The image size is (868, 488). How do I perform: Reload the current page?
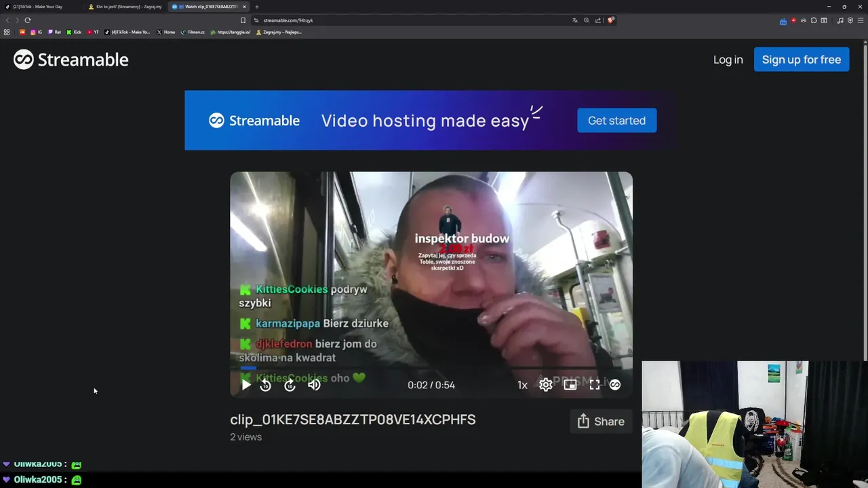(28, 20)
